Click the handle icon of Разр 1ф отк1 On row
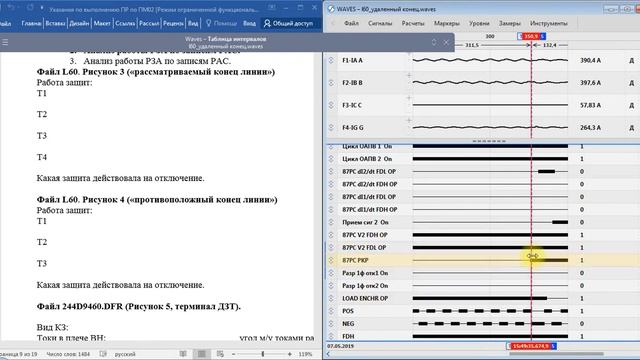Image resolution: width=640 pixels, height=360 pixels. [x=331, y=273]
